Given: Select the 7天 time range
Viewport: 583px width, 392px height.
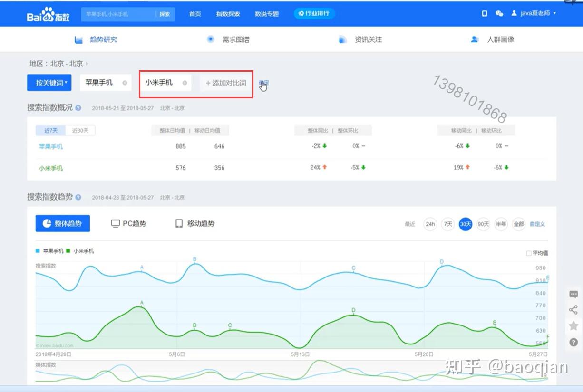Looking at the screenshot, I should [448, 224].
